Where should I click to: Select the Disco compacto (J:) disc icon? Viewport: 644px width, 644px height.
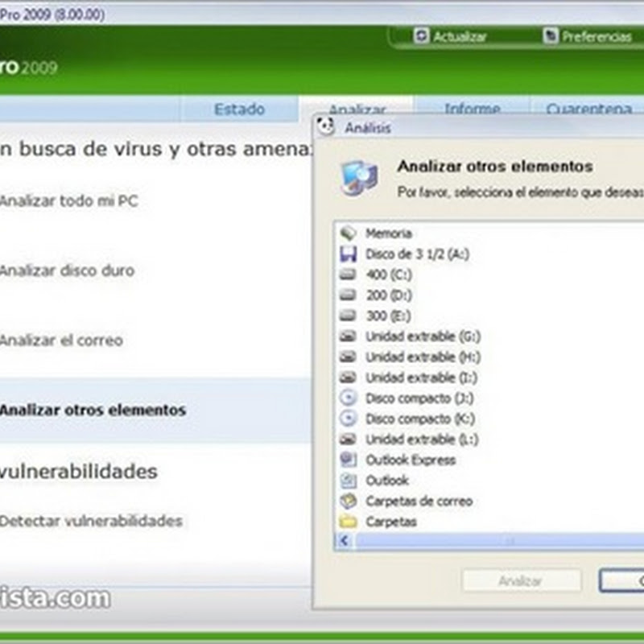click(348, 398)
